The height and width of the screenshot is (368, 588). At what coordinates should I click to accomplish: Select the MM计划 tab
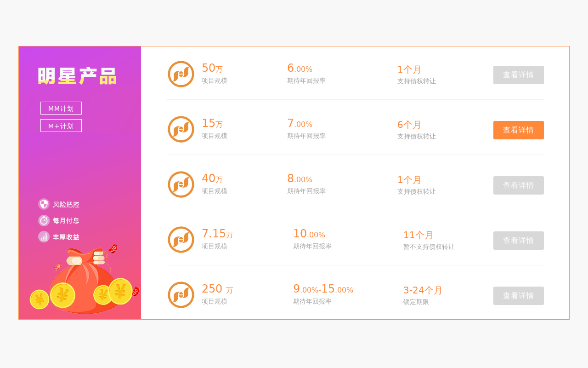tap(61, 109)
